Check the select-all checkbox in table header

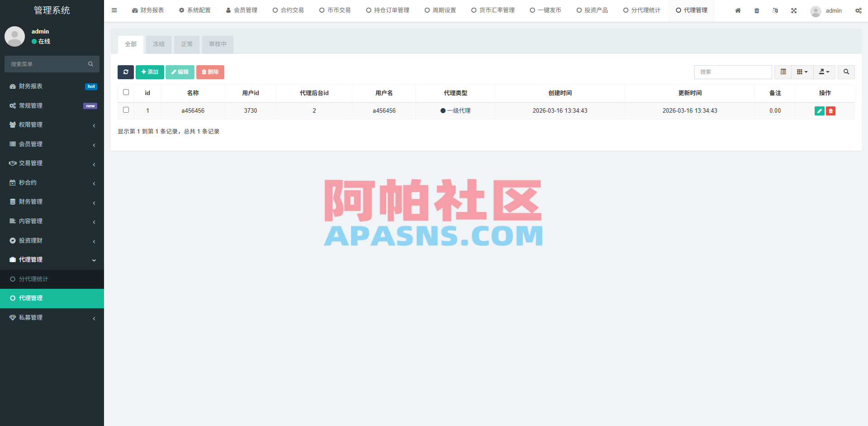coord(126,92)
